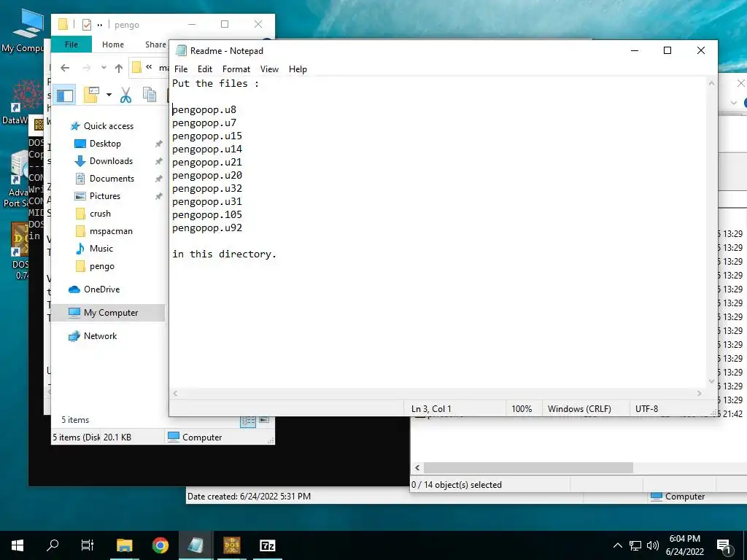Open mspacman folder in navigation pane

(x=111, y=231)
